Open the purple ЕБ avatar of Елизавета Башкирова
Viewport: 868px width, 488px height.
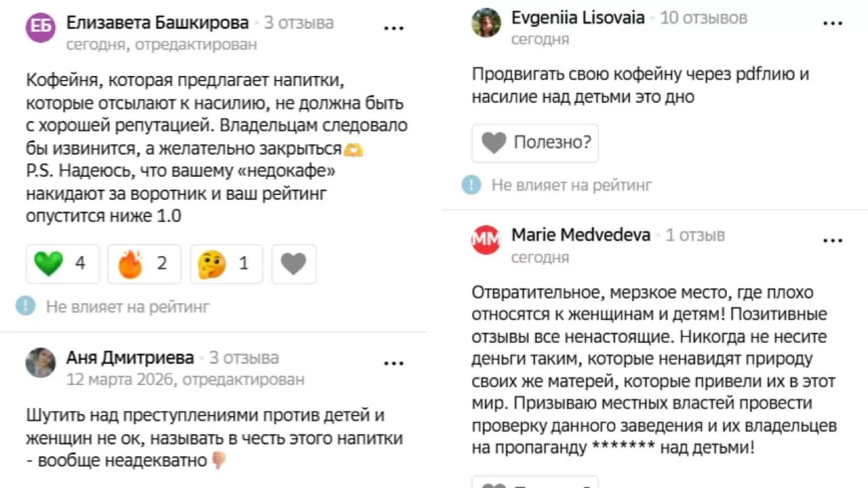(x=41, y=28)
